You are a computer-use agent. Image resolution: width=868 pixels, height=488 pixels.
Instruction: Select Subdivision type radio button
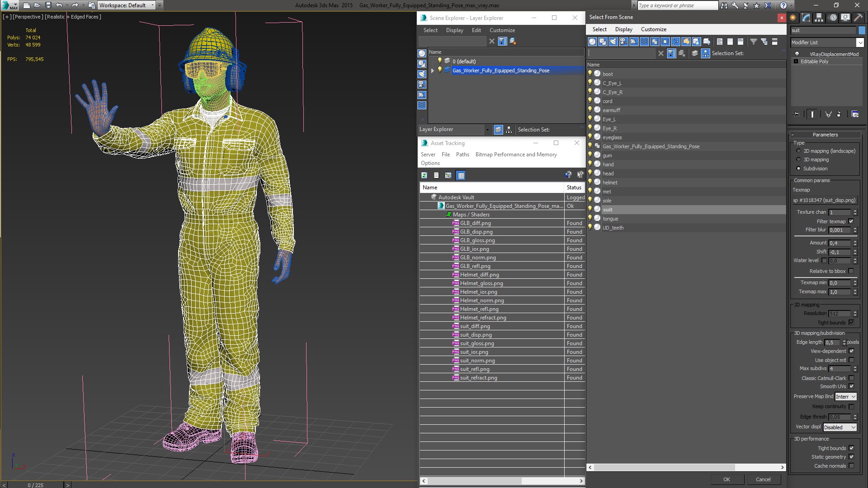[798, 169]
